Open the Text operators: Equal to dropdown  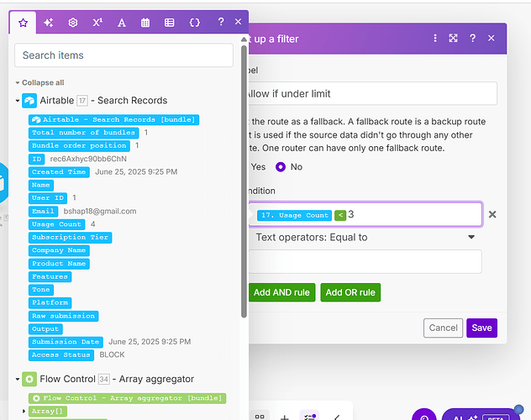(x=365, y=237)
